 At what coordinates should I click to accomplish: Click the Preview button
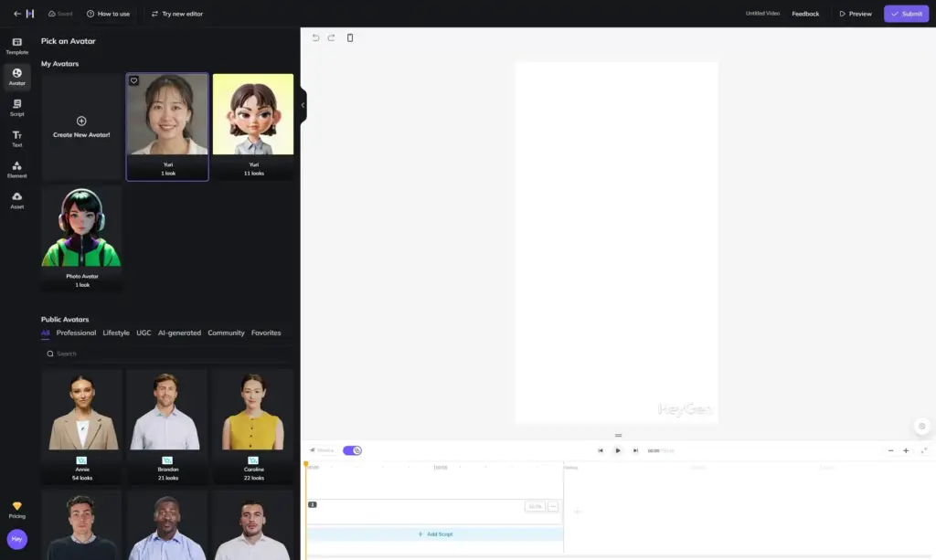(x=856, y=13)
